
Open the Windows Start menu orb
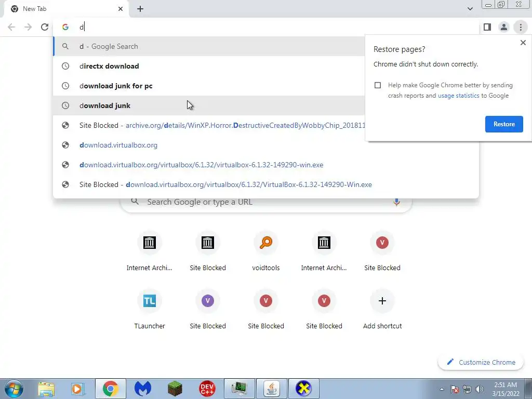(x=14, y=389)
